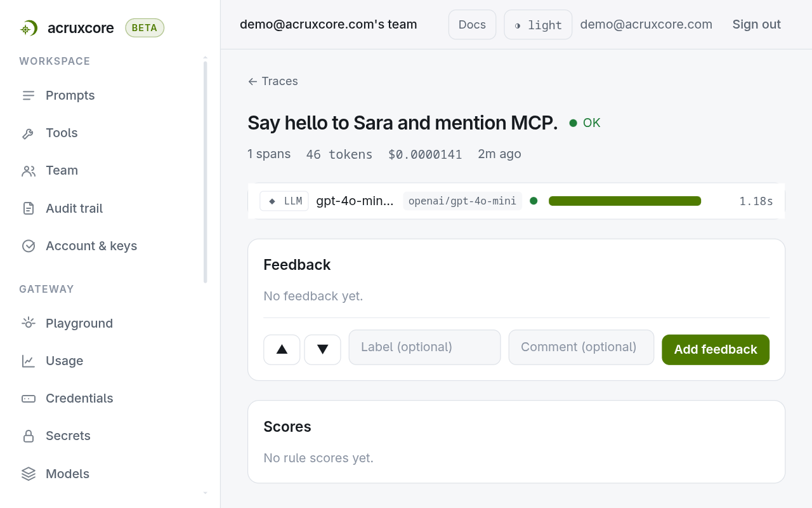Open the Playground page
The width and height of the screenshot is (812, 508).
point(79,323)
